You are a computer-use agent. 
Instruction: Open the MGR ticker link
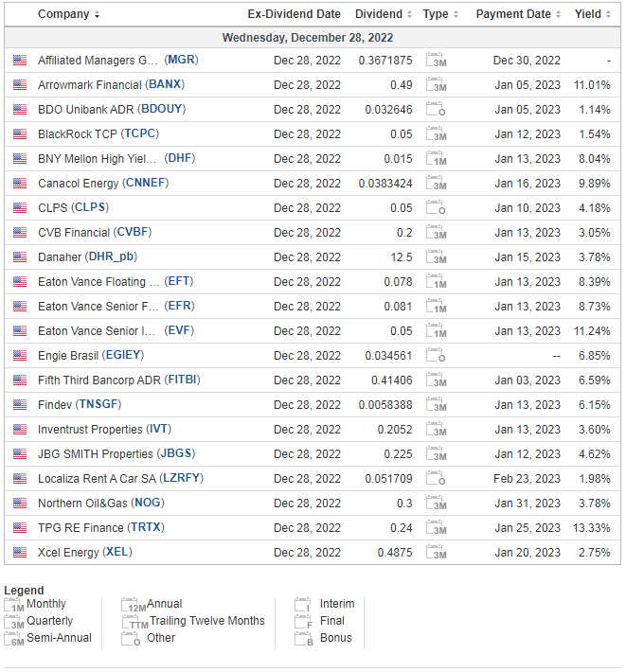(182, 60)
